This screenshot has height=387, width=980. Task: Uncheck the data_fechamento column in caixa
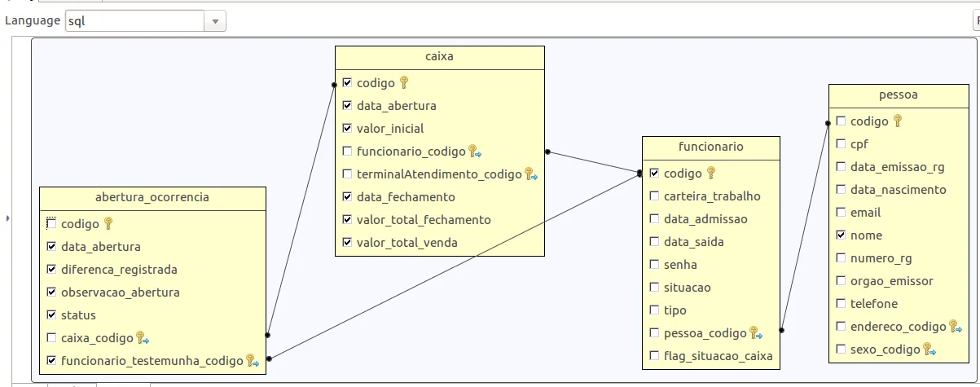click(x=348, y=197)
